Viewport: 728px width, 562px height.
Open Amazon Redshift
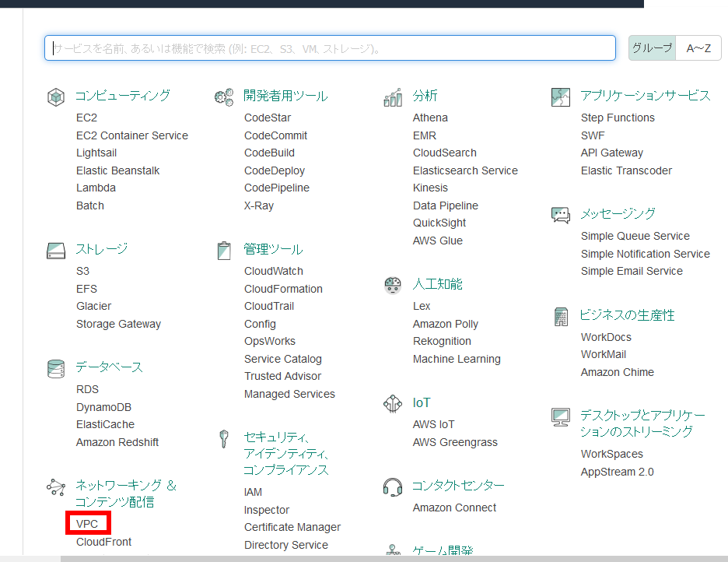[x=117, y=442]
